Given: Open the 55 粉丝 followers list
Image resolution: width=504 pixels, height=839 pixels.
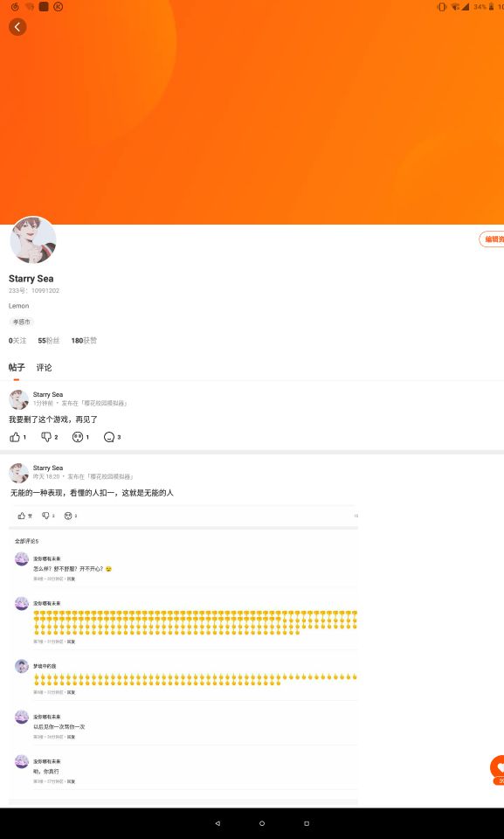Looking at the screenshot, I should [x=49, y=340].
